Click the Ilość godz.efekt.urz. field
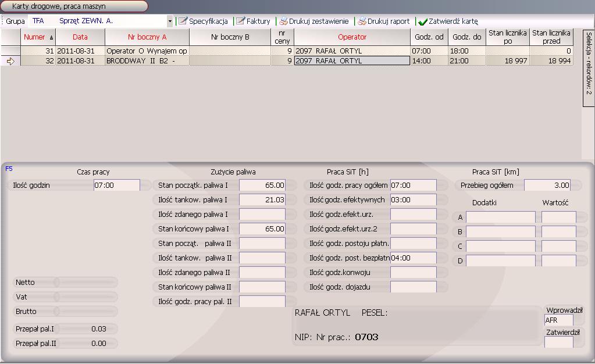Viewport: 595px width, 364px height. point(413,214)
